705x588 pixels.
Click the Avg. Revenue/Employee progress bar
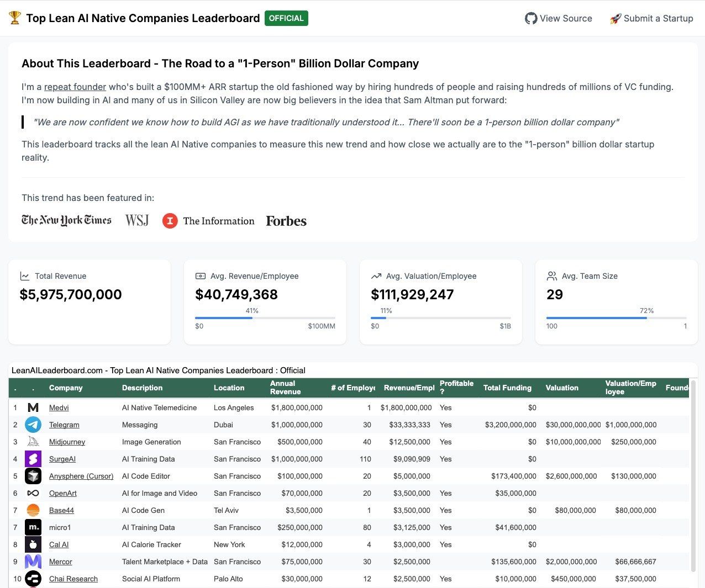pos(265,318)
